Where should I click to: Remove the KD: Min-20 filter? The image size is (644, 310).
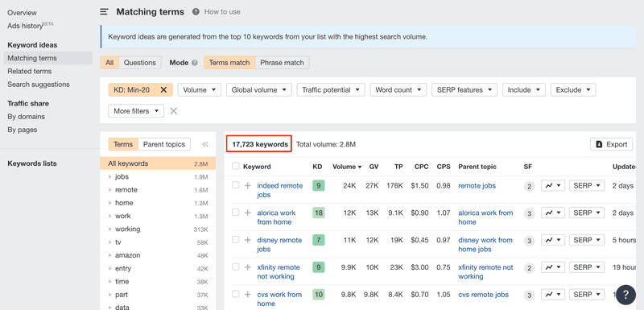coord(163,90)
